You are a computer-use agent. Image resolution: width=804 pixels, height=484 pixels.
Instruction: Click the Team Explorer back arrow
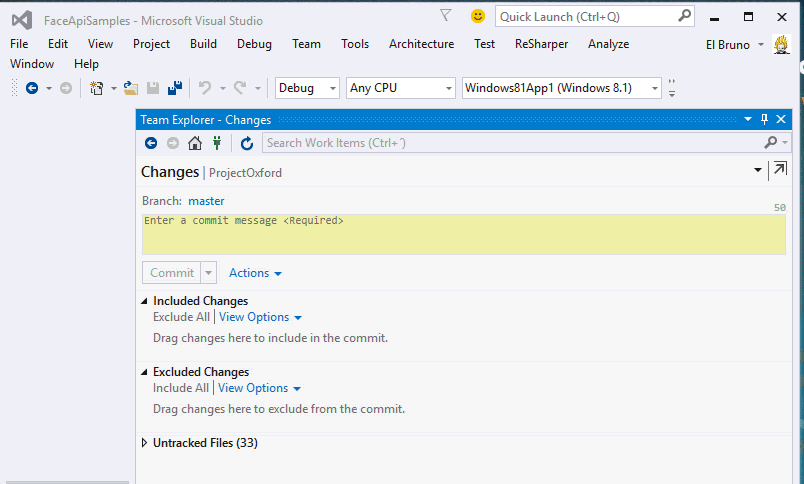[x=151, y=143]
